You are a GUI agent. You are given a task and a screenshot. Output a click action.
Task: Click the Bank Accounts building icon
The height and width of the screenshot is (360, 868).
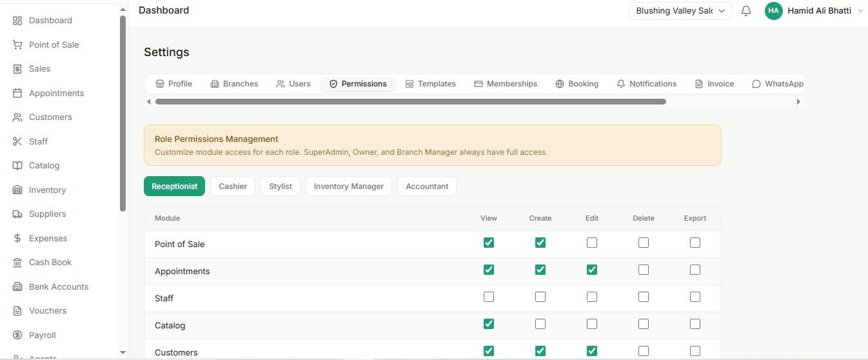coord(17,286)
